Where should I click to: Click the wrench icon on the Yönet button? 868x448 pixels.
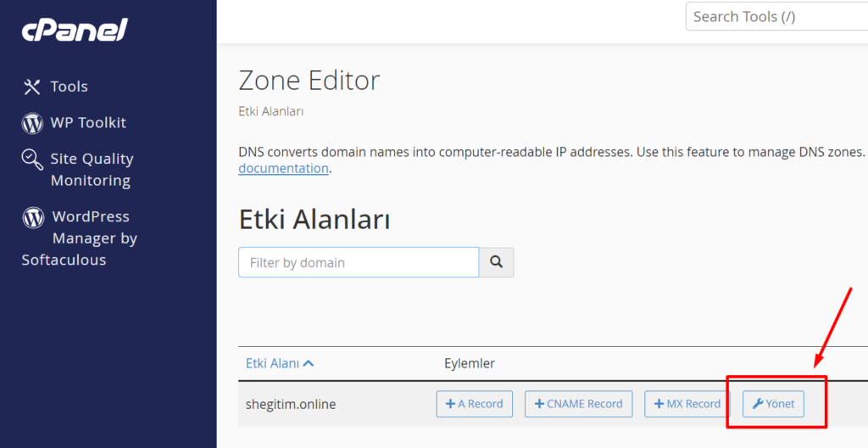click(x=757, y=404)
